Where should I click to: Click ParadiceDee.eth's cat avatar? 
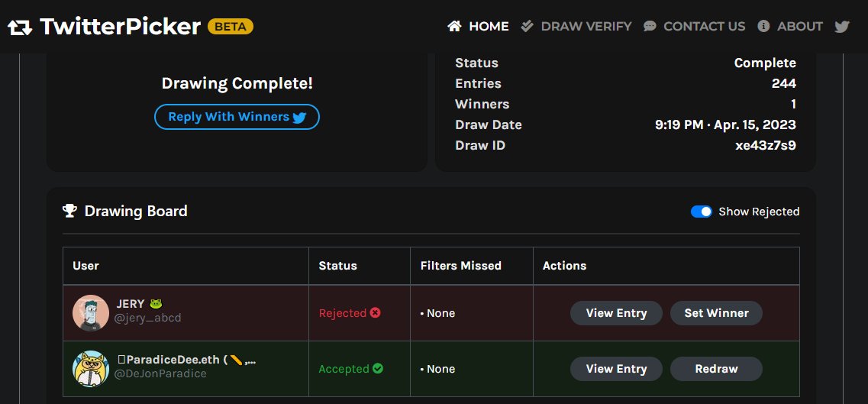click(x=91, y=369)
